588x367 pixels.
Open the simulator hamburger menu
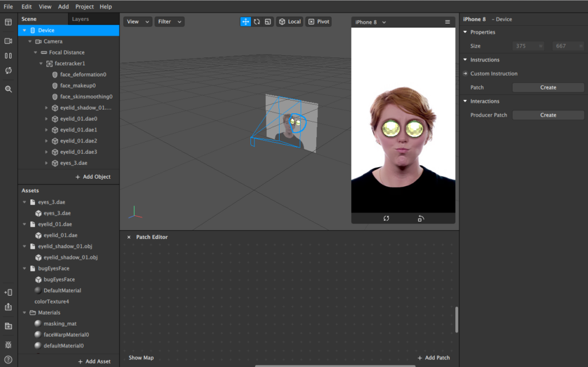(447, 22)
